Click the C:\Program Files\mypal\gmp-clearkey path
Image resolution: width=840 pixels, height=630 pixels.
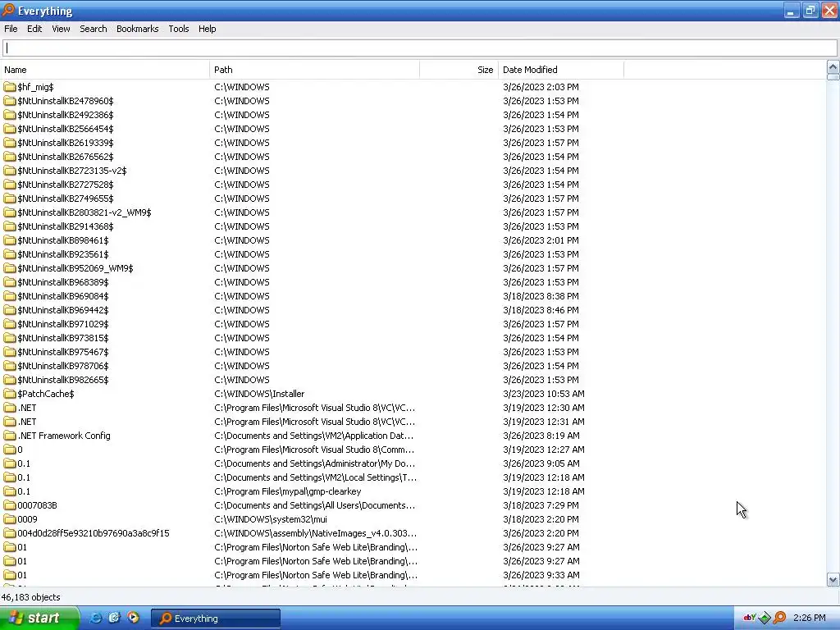(288, 491)
